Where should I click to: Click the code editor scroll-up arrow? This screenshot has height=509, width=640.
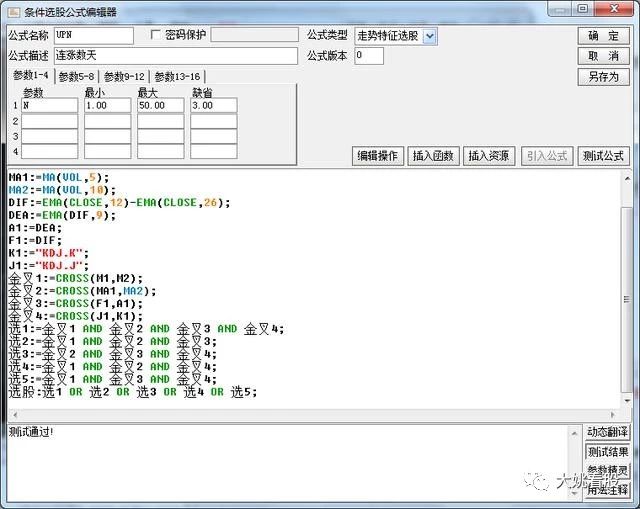pos(627,178)
